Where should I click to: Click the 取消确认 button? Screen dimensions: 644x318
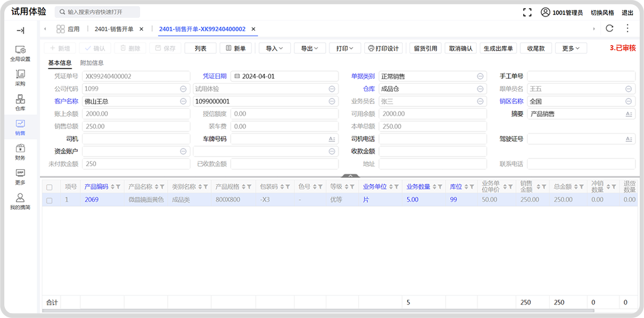pos(461,48)
